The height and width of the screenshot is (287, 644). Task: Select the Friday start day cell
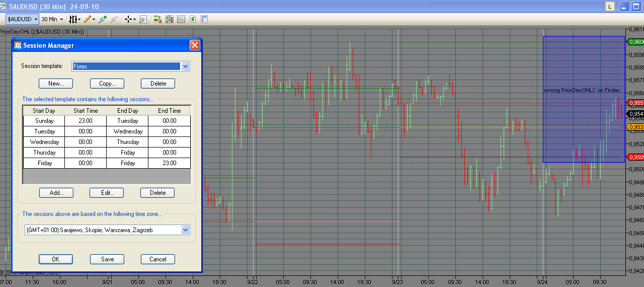44,163
